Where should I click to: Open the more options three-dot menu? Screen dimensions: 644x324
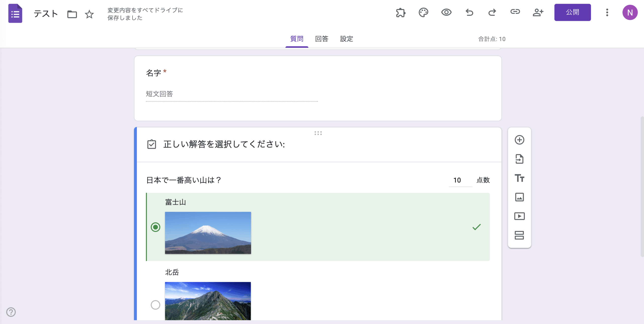(x=607, y=13)
